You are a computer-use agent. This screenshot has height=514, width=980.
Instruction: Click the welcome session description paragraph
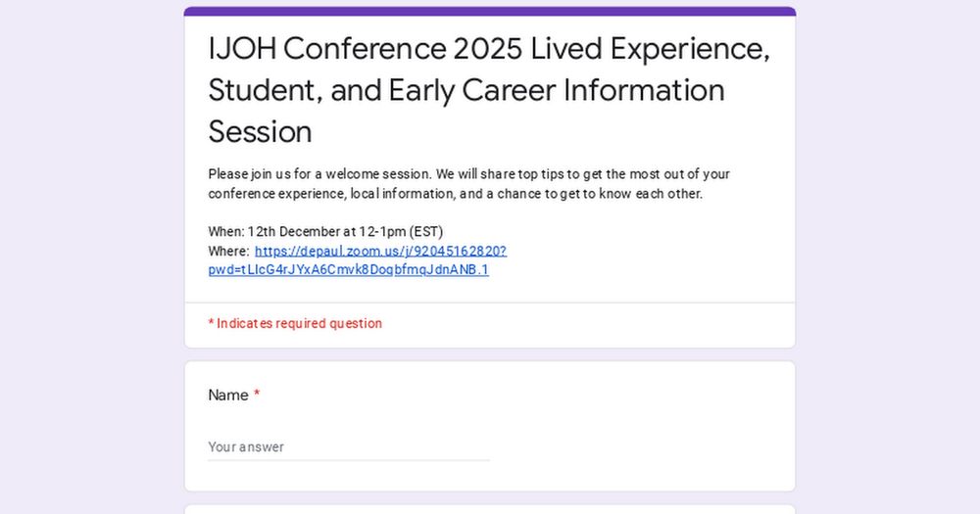tap(468, 184)
